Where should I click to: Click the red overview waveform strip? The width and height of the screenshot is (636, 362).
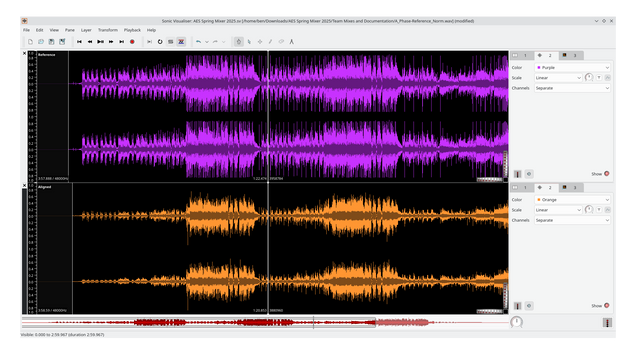(x=264, y=323)
